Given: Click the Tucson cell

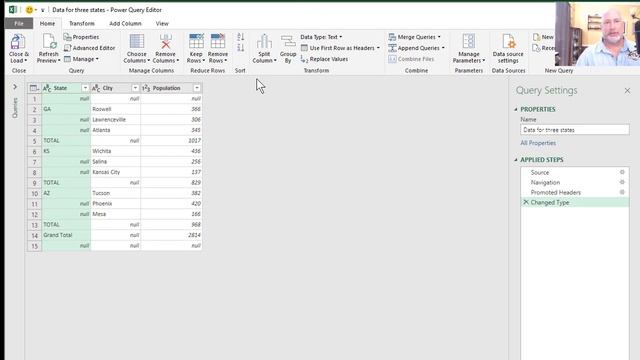Looking at the screenshot, I should coord(116,193).
